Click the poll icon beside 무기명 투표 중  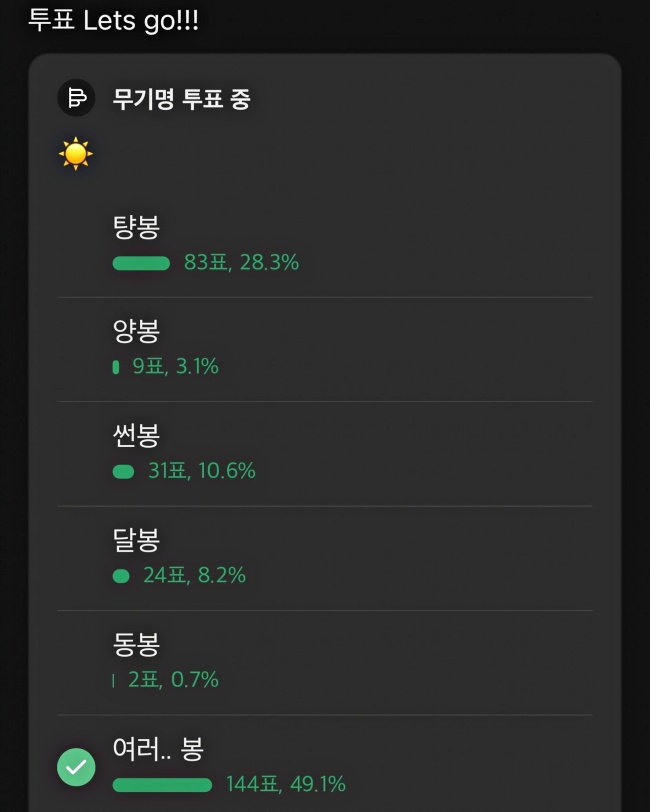coord(76,98)
